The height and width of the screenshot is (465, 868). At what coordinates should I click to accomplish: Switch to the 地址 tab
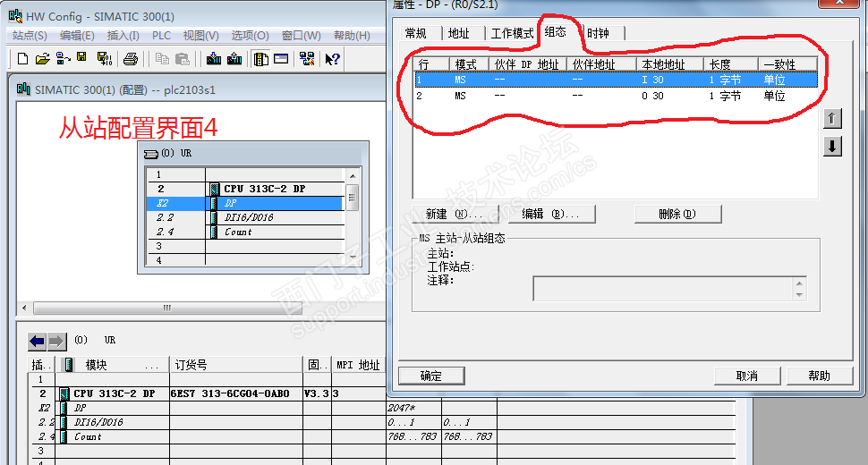(458, 33)
